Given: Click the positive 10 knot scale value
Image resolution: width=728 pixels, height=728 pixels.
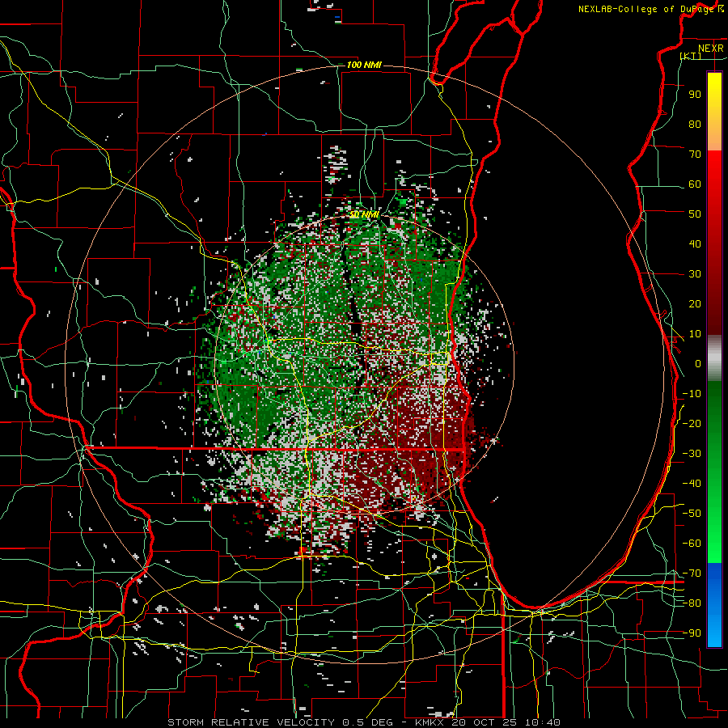Looking at the screenshot, I should click(x=695, y=334).
